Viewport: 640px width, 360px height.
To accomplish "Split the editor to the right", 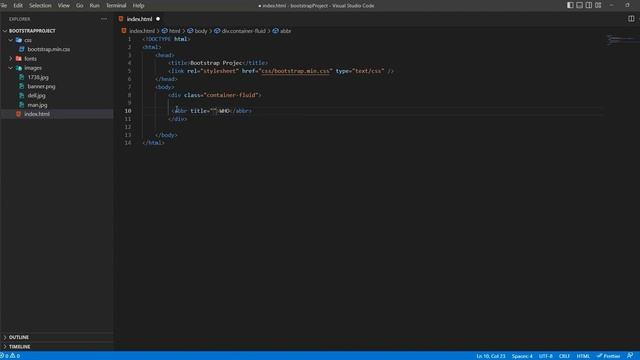I will pos(631,19).
